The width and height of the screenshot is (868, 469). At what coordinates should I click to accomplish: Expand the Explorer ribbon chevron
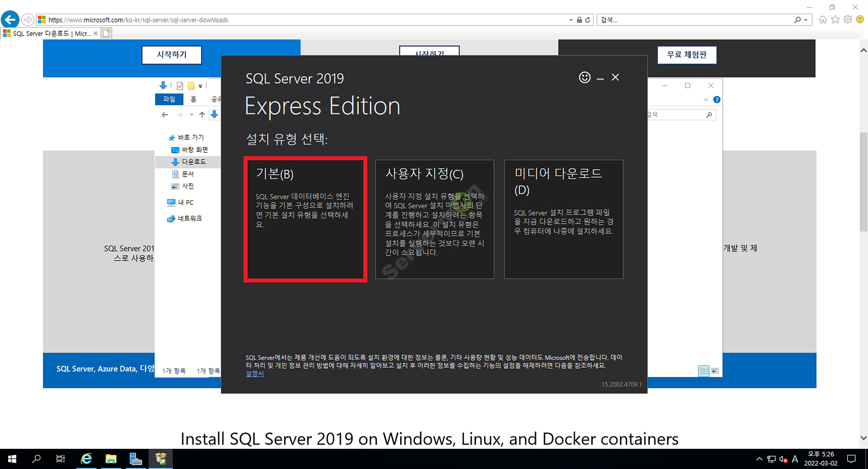point(706,100)
